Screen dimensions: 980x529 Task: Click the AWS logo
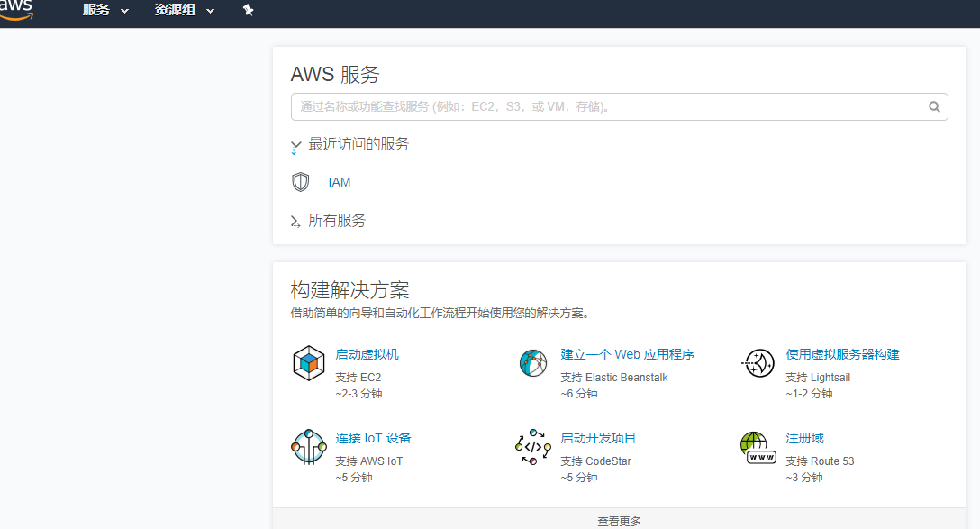pos(15,10)
